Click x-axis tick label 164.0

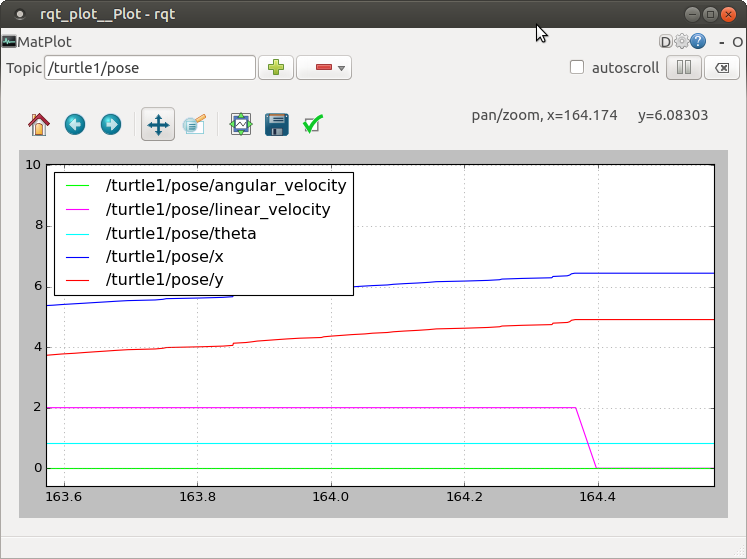(x=331, y=497)
